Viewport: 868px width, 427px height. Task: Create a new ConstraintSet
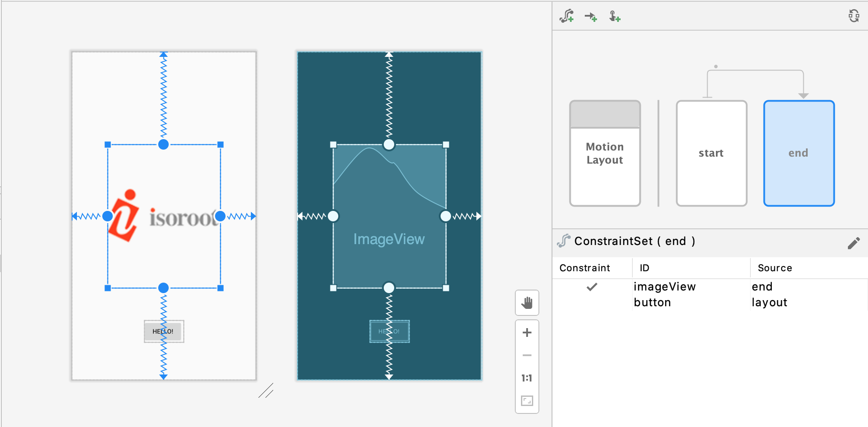click(x=566, y=16)
